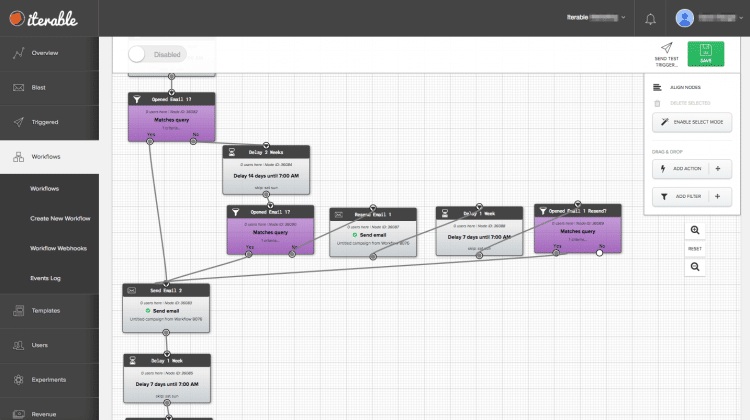Click Send Test Trigger

coord(666,55)
